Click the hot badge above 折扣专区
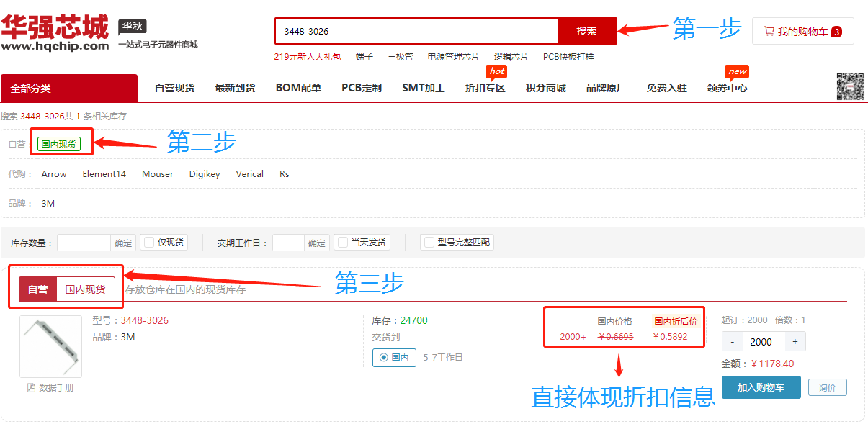 click(496, 71)
